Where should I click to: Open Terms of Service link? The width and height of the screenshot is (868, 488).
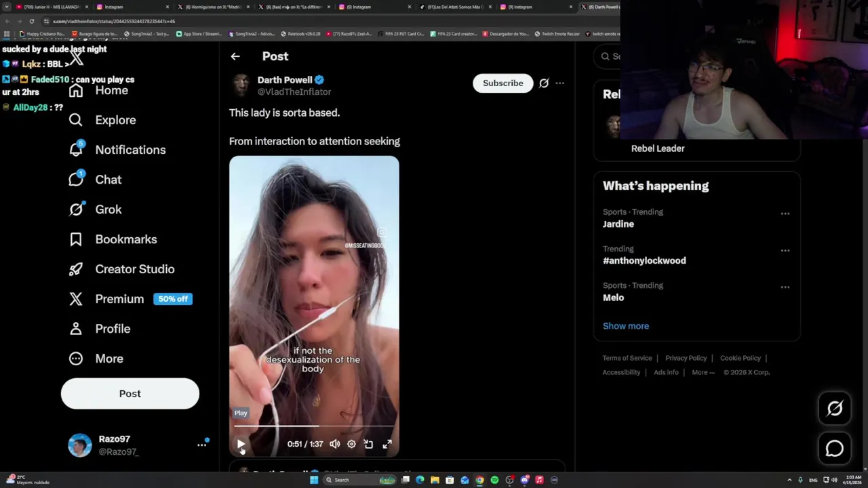[x=627, y=358]
